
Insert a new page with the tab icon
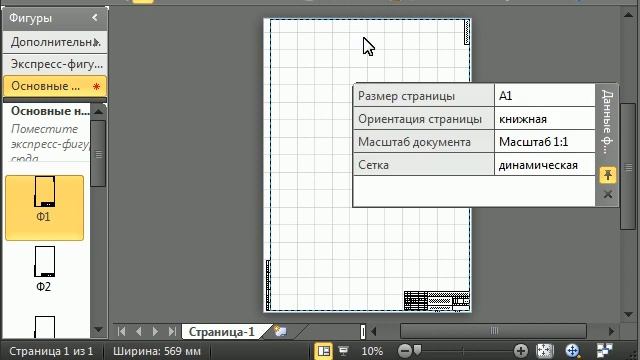click(280, 331)
